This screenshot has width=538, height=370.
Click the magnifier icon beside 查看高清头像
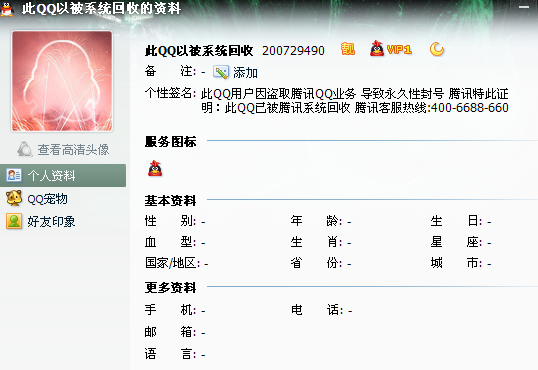pyautogui.click(x=25, y=149)
